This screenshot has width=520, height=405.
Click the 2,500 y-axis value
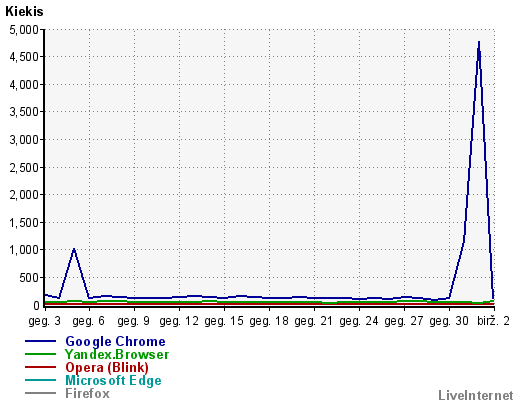[24, 167]
